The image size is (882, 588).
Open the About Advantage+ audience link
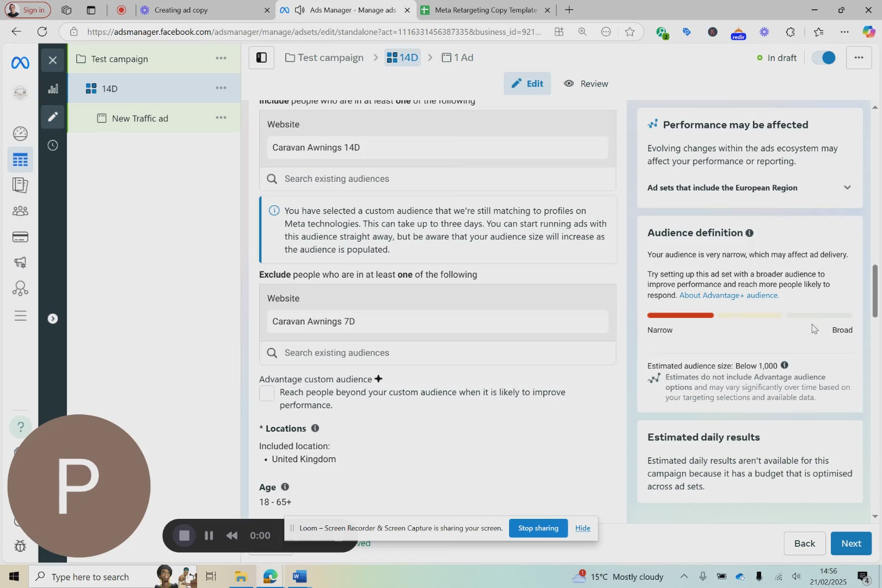pyautogui.click(x=729, y=295)
